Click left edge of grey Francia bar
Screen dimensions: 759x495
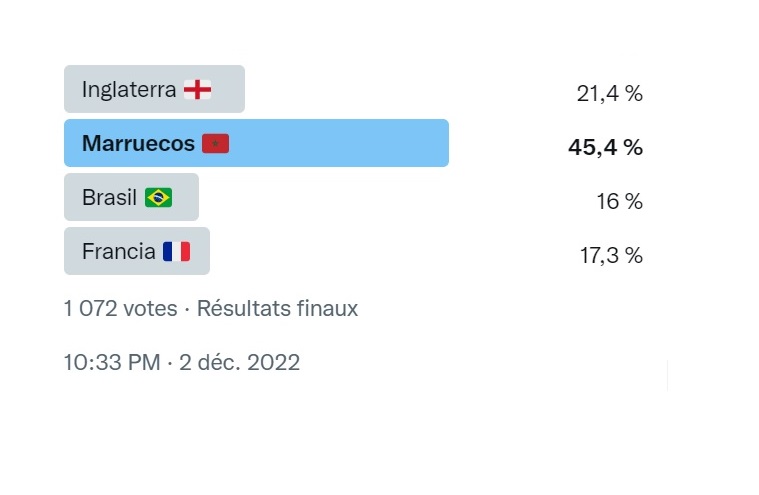click(68, 251)
